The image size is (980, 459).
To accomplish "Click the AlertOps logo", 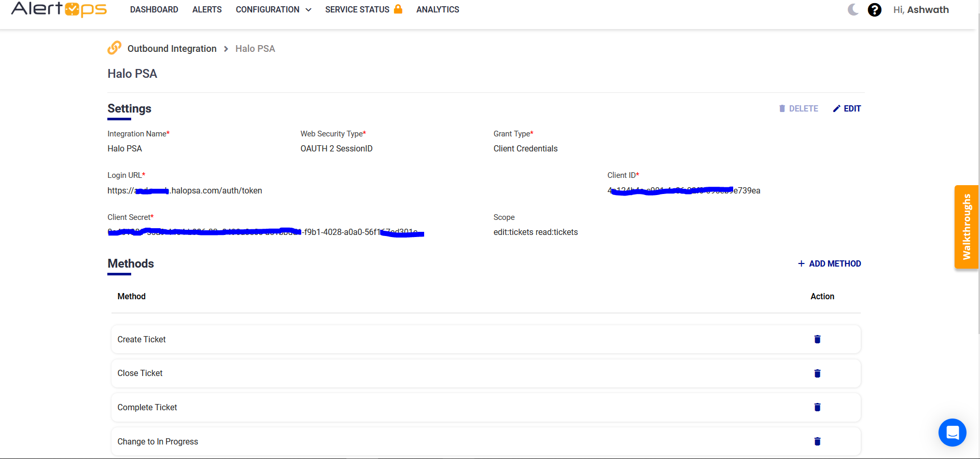I will point(59,9).
